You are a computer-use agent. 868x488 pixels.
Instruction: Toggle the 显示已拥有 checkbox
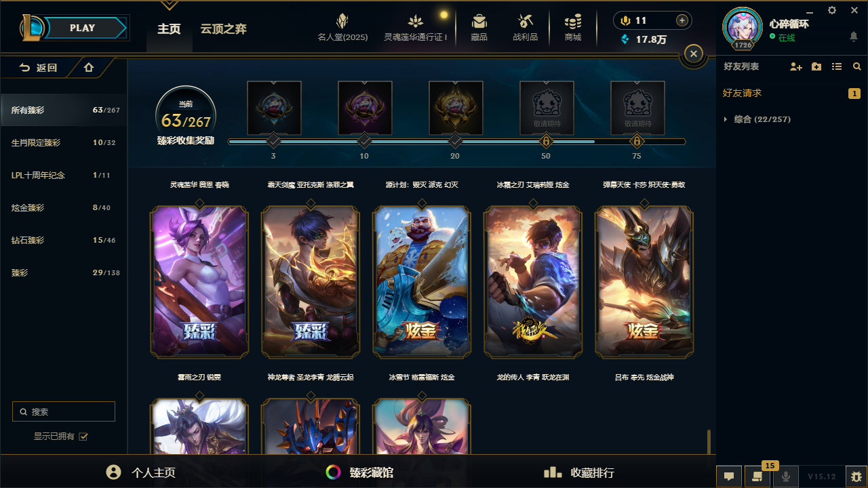click(x=83, y=436)
